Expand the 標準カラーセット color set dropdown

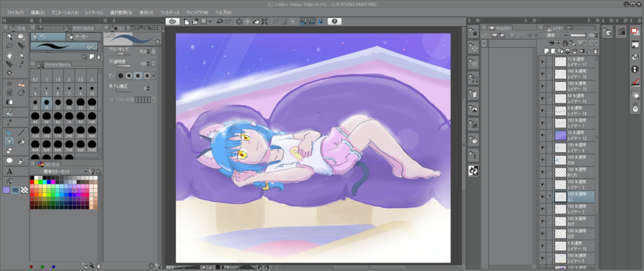(x=85, y=171)
